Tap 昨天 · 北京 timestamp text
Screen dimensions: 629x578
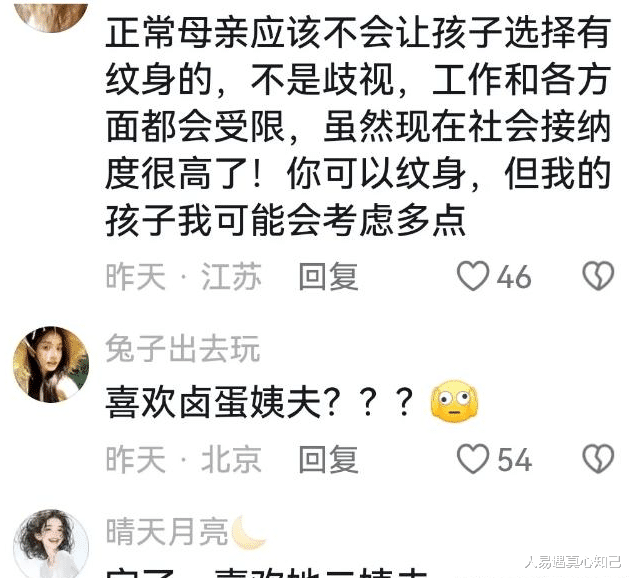(x=184, y=459)
